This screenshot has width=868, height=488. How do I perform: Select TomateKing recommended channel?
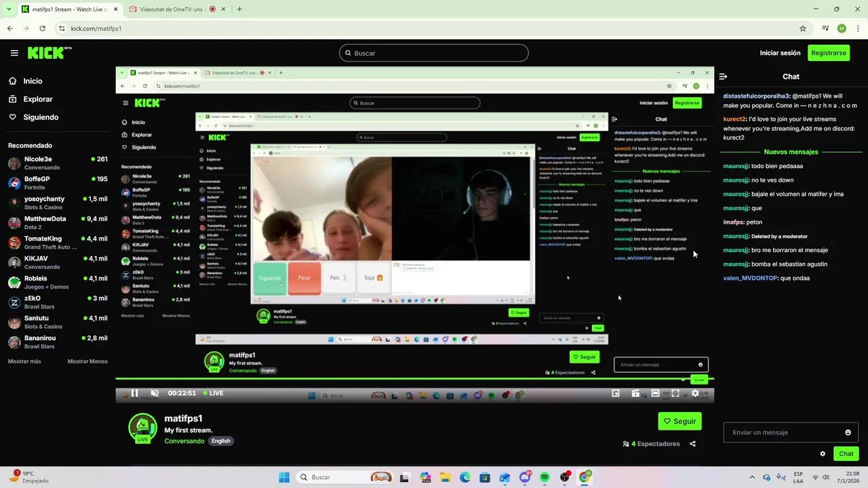tap(58, 243)
